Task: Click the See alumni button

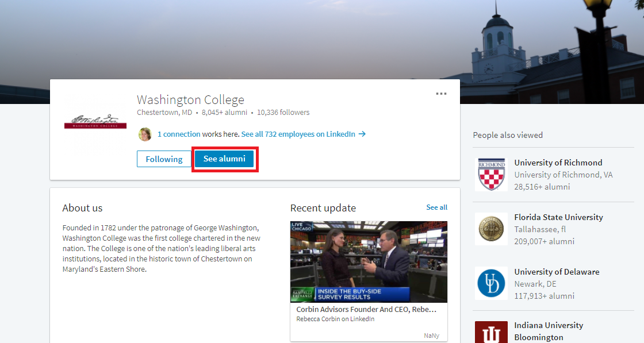Action: point(224,159)
